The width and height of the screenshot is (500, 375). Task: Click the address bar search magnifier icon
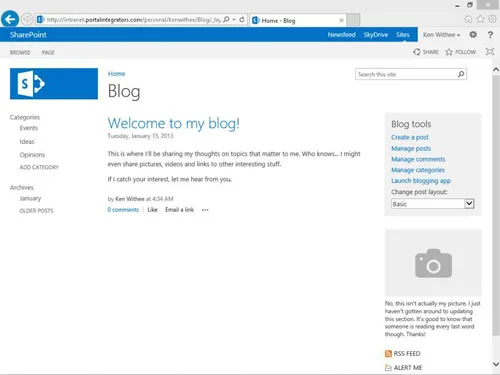coord(226,20)
